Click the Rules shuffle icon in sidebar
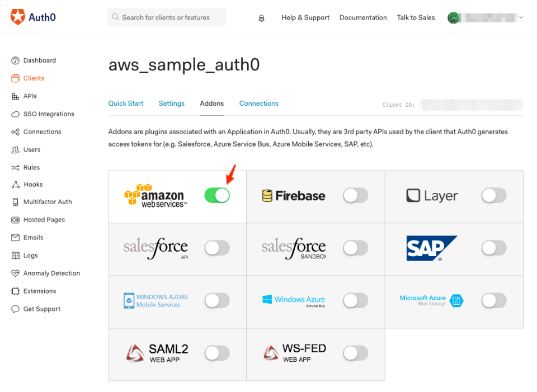This screenshot has height=392, width=537. click(15, 167)
